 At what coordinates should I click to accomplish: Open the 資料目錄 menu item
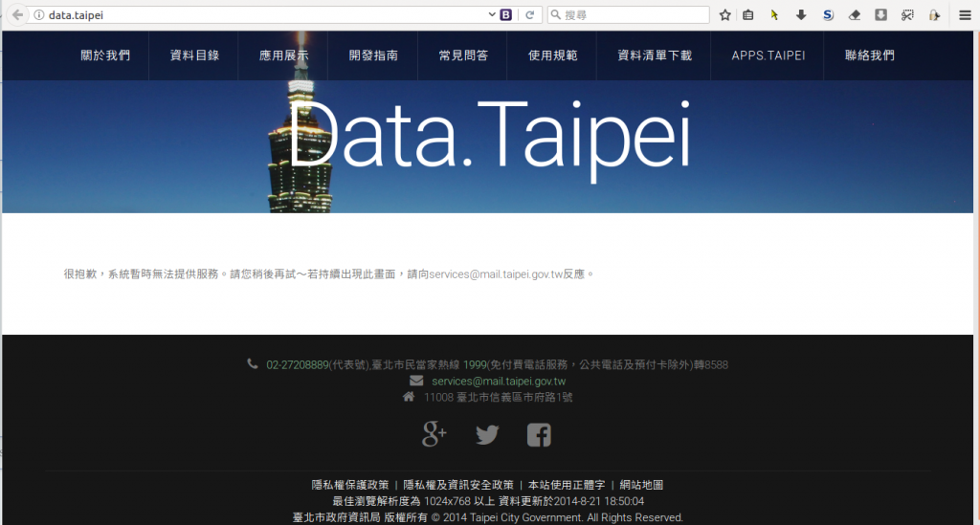pos(194,55)
